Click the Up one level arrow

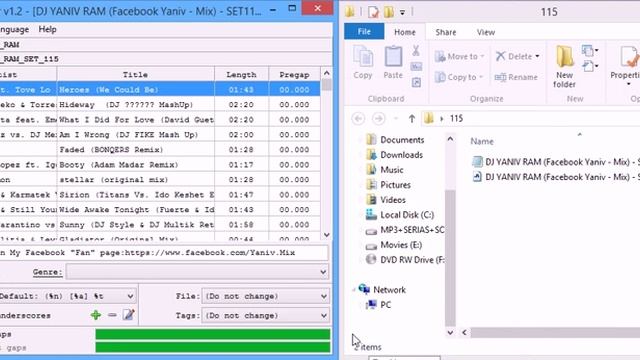[x=411, y=119]
